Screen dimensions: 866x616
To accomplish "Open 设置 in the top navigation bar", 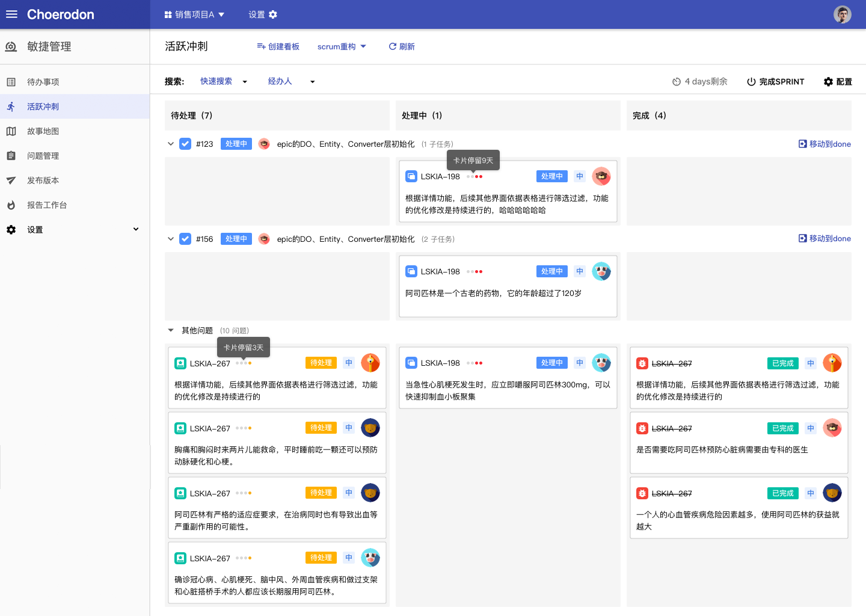I will (263, 14).
